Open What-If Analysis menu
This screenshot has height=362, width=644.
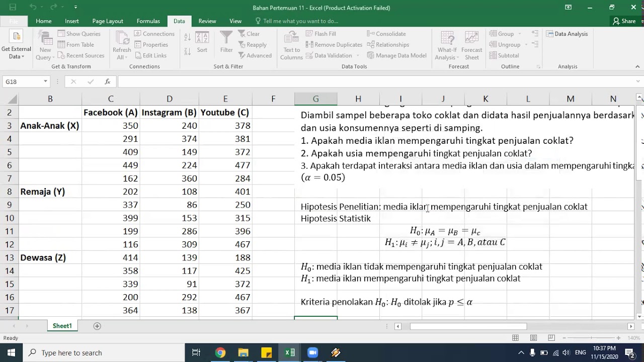[x=447, y=45]
